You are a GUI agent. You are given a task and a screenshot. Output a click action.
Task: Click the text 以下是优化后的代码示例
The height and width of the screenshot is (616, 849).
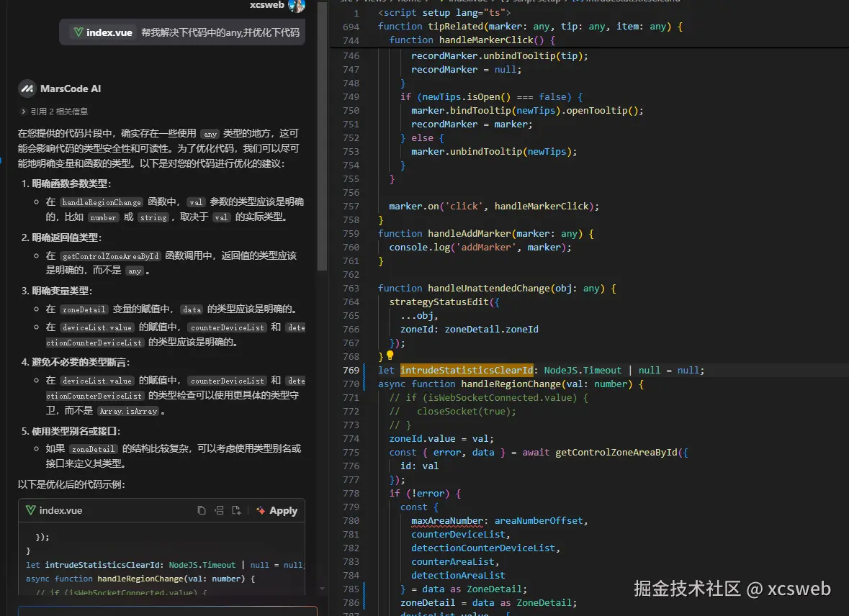[x=71, y=484]
